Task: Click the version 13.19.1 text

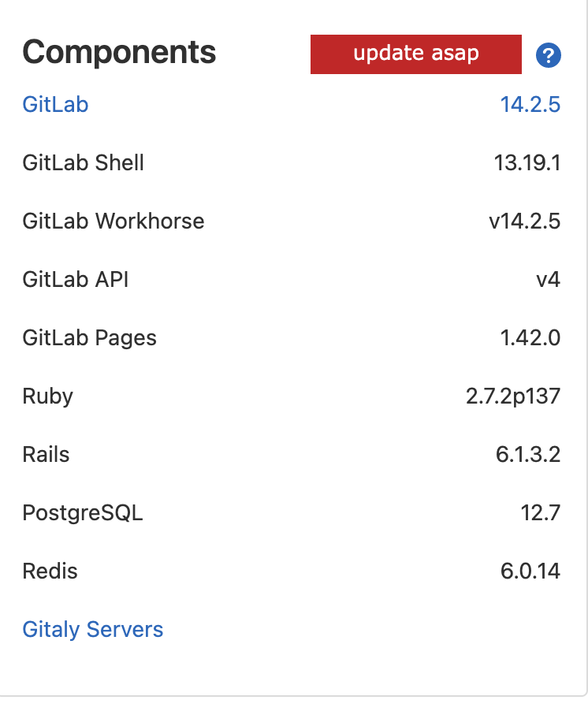Action: click(x=528, y=162)
